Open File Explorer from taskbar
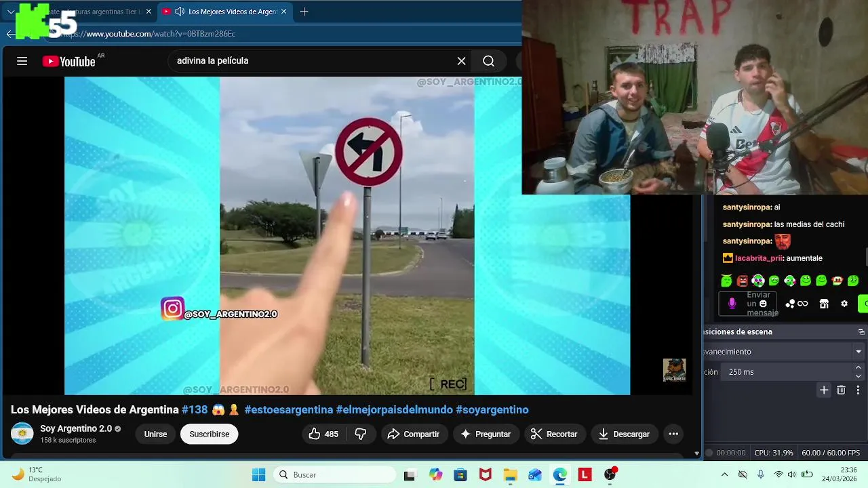 [x=510, y=474]
